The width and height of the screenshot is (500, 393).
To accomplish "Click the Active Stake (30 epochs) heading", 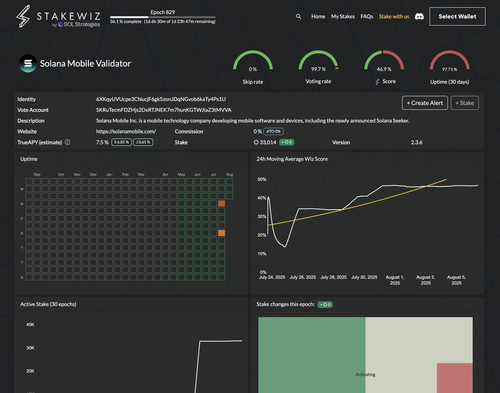I will pyautogui.click(x=48, y=304).
